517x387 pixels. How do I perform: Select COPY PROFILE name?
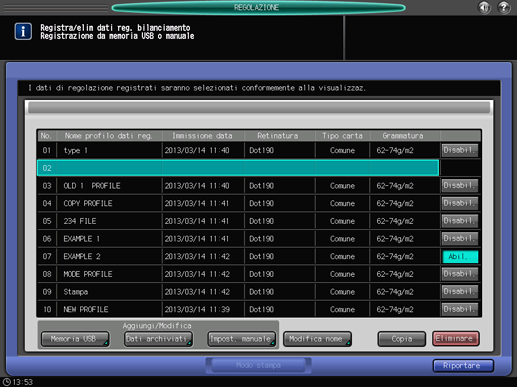pyautogui.click(x=88, y=203)
